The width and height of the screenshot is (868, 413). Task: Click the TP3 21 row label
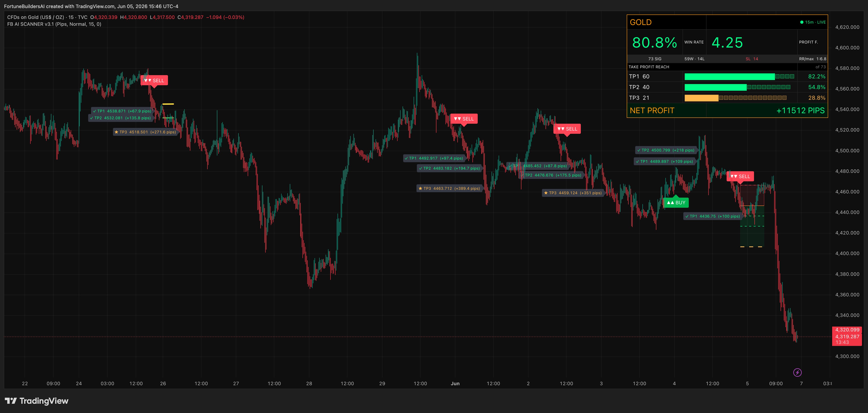(639, 98)
